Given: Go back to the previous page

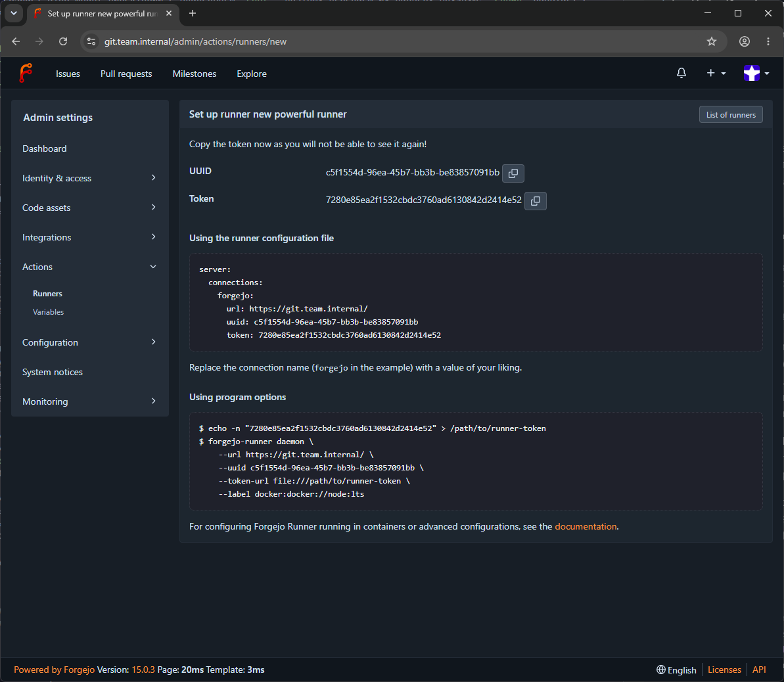Looking at the screenshot, I should pyautogui.click(x=16, y=41).
